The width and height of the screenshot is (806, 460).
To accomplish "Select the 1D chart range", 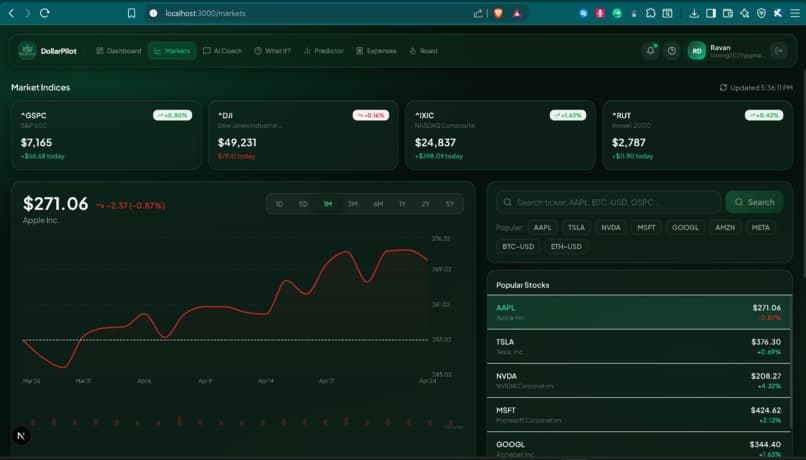I will (279, 204).
